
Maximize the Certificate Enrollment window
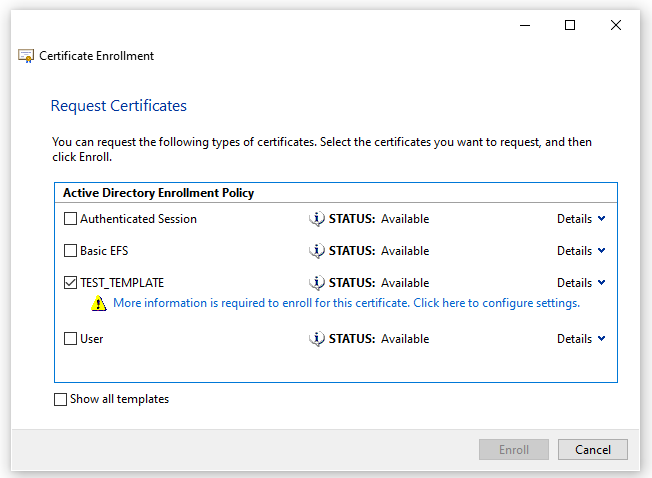tap(570, 25)
